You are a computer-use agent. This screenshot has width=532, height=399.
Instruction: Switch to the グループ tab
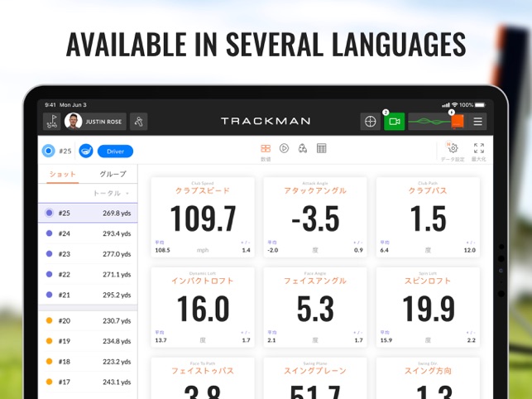click(x=113, y=174)
